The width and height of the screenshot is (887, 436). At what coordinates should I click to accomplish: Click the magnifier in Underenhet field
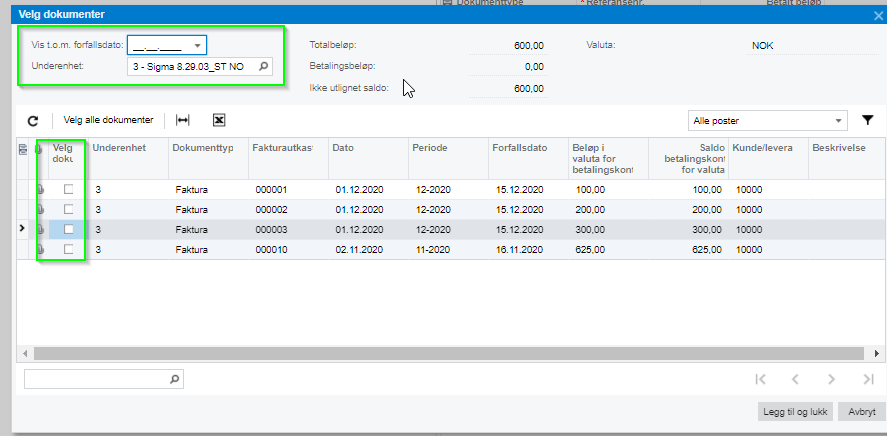coord(263,67)
